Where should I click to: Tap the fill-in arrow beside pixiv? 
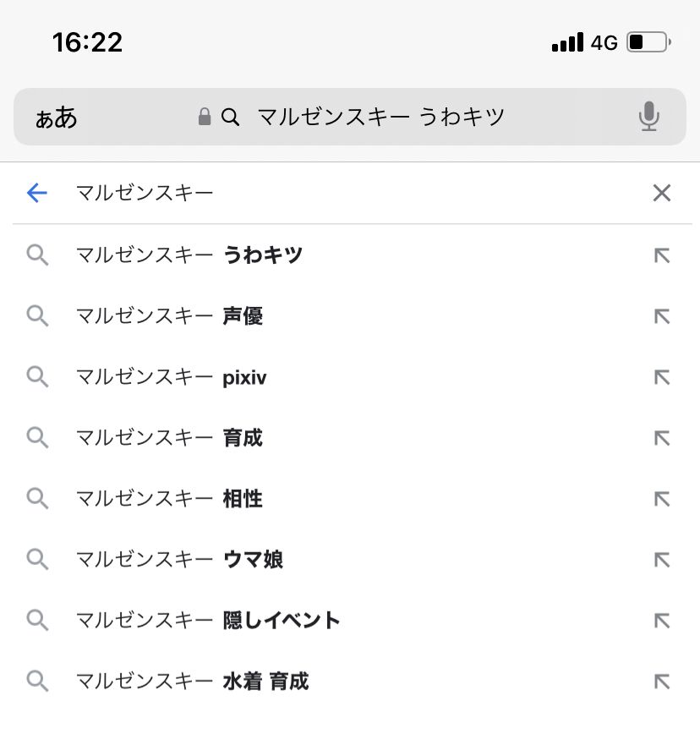661,377
